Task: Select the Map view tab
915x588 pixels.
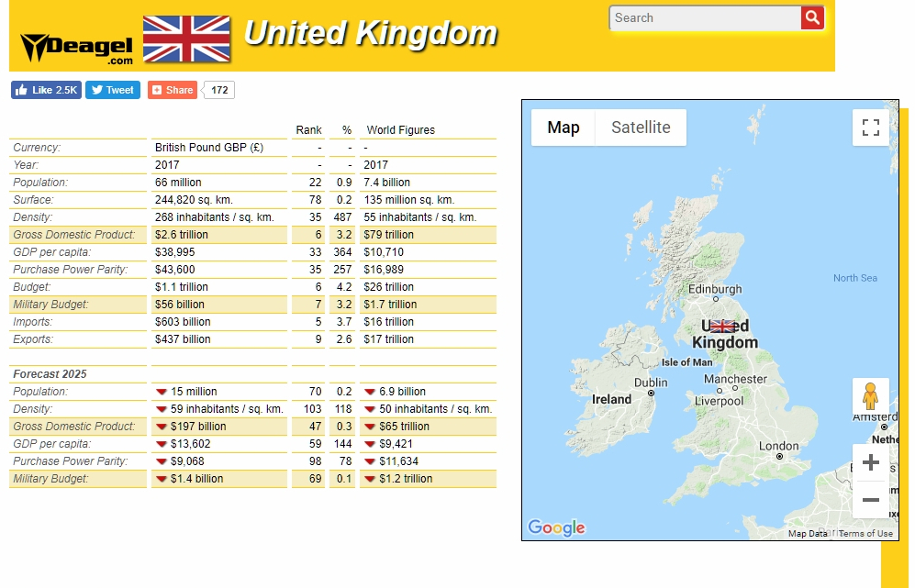Action: [564, 128]
